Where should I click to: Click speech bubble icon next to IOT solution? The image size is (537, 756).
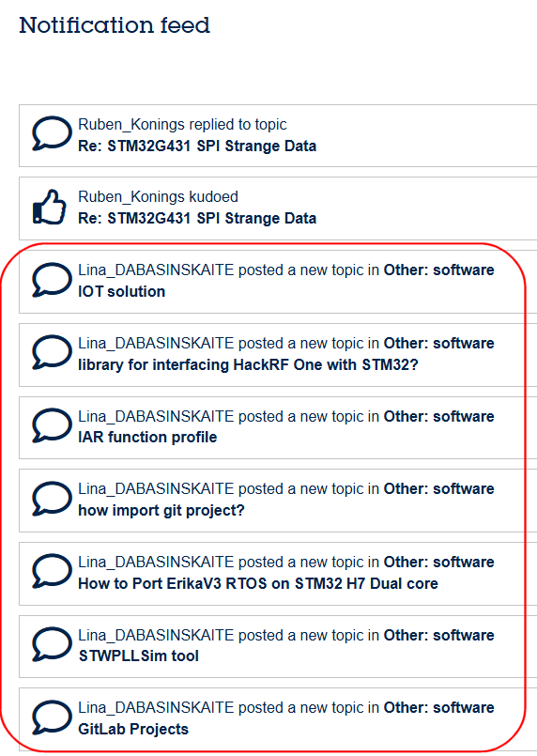click(x=52, y=280)
